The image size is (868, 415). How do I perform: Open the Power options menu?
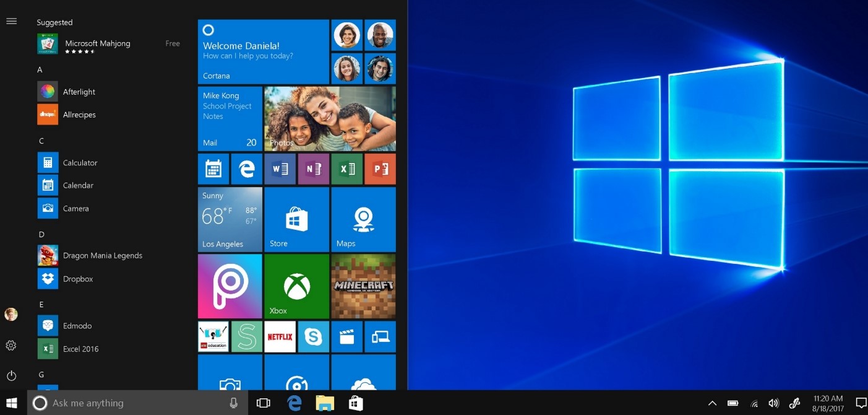point(11,375)
